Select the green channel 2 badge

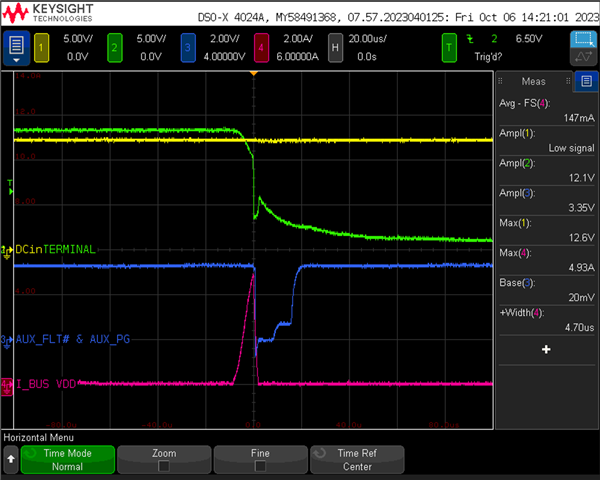pyautogui.click(x=114, y=48)
